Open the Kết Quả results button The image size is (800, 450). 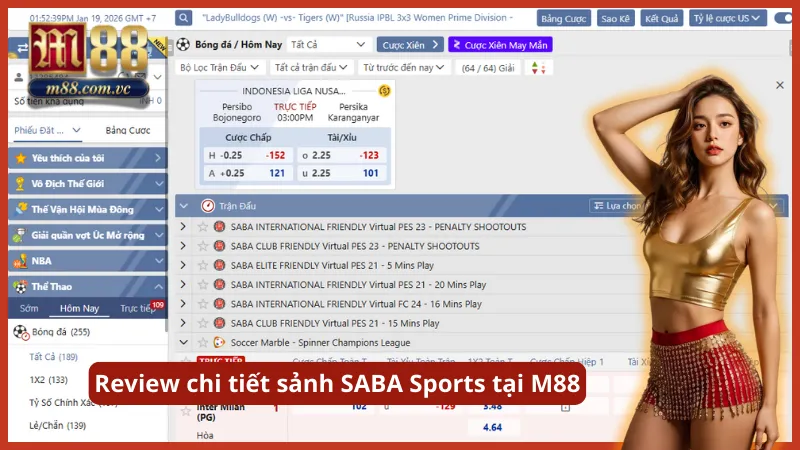pyautogui.click(x=661, y=18)
